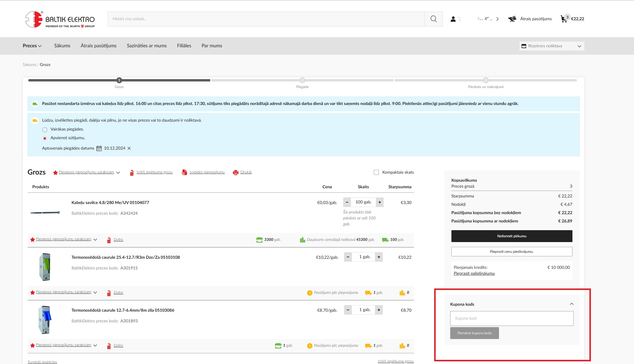The height and width of the screenshot is (364, 634).
Task: Go to Sazināties ar mums page
Action: pos(147,46)
